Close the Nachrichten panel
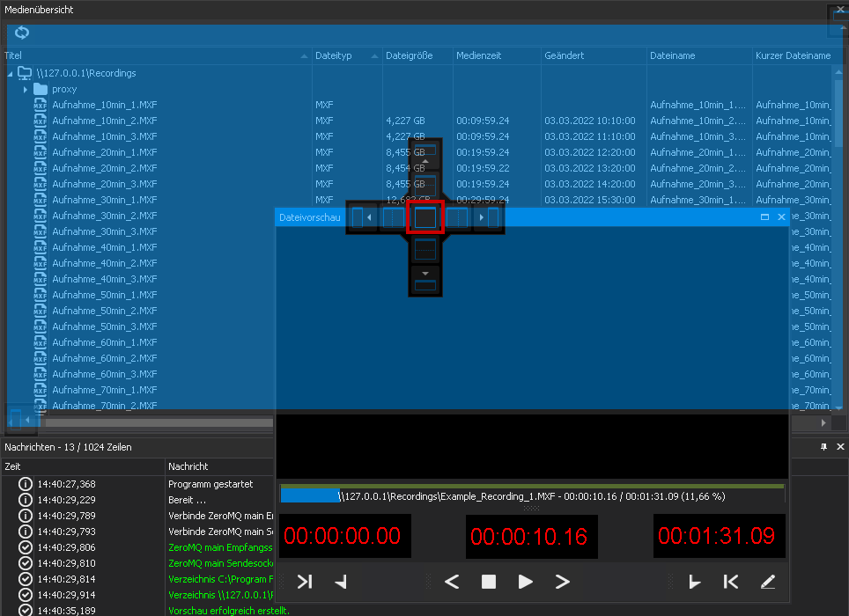The height and width of the screenshot is (616, 849). (840, 447)
